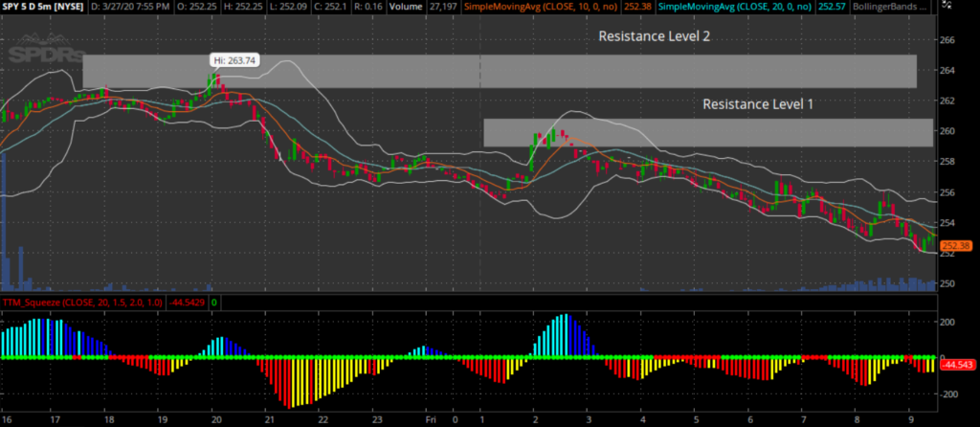This screenshot has width=980, height=427.
Task: Click the Hi: 263.74 price bubble
Action: coord(234,60)
